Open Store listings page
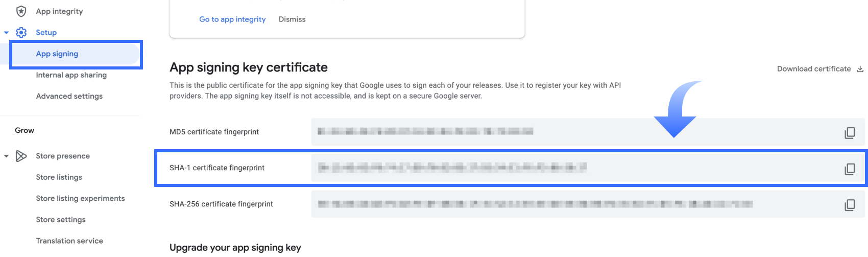Image resolution: width=868 pixels, height=257 pixels. (x=59, y=177)
